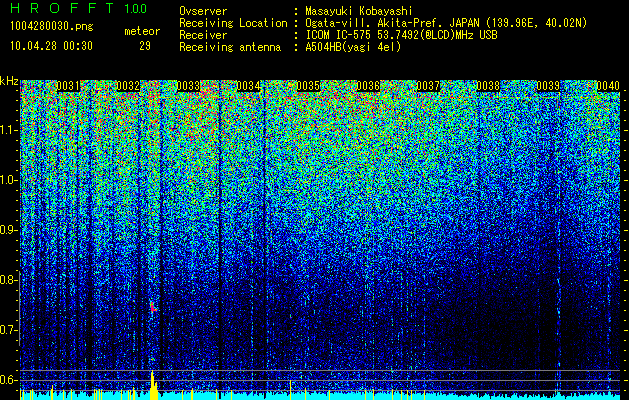Click the 0034 time marker
The image size is (629, 400).
pos(248,86)
